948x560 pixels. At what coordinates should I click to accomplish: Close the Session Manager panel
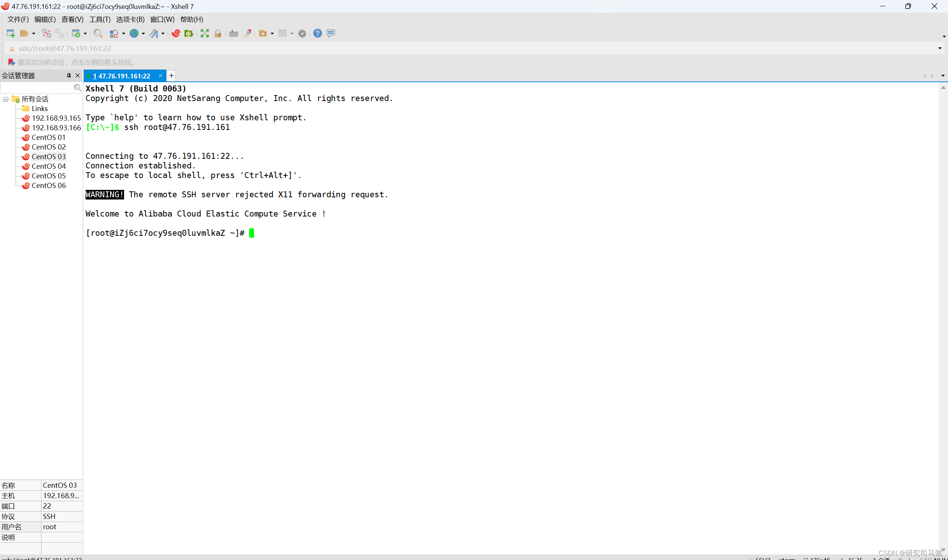click(x=78, y=76)
